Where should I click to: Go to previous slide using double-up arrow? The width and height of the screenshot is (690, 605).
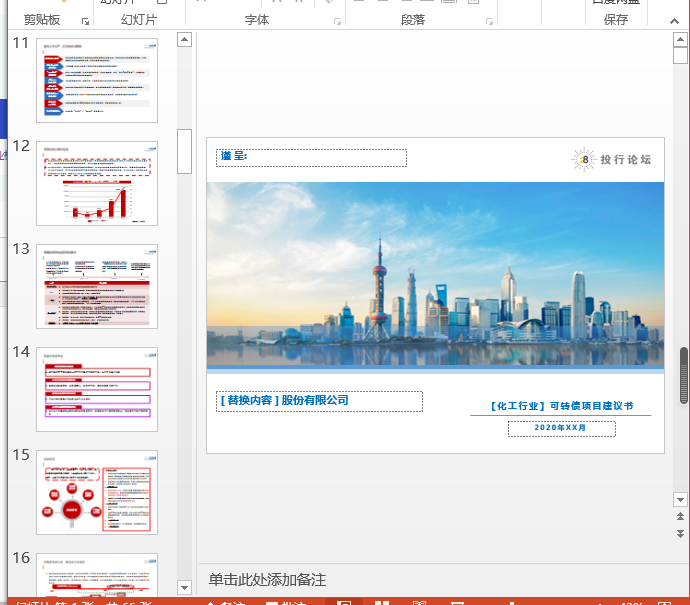tap(680, 517)
